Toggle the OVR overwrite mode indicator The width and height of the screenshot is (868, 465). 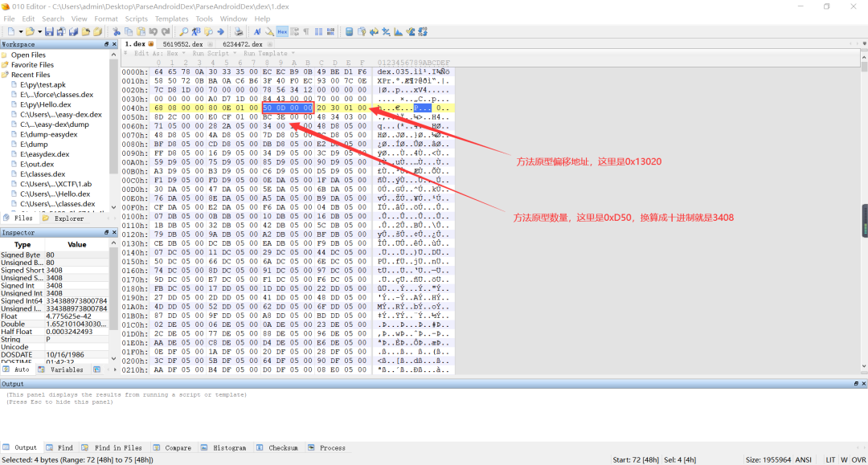(x=858, y=460)
